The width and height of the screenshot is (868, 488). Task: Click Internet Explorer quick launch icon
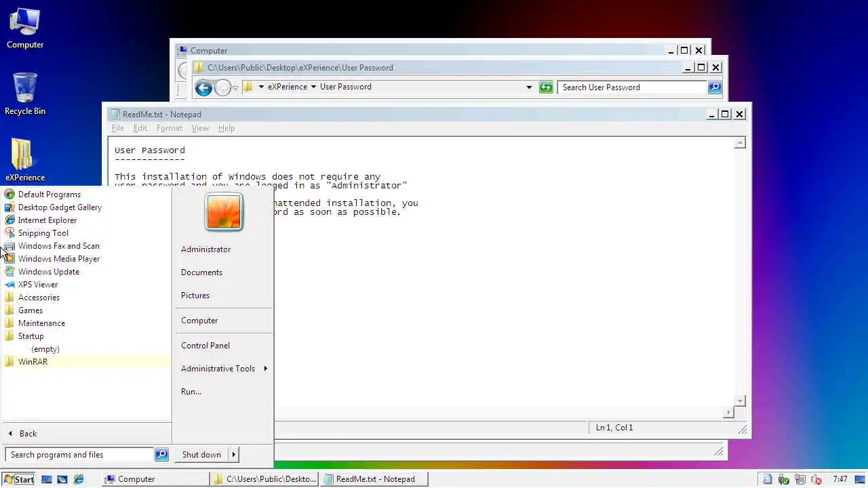79,479
